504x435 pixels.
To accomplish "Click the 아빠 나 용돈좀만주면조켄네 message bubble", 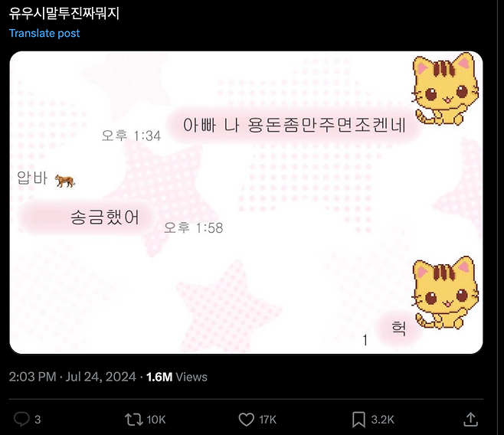I will click(294, 125).
